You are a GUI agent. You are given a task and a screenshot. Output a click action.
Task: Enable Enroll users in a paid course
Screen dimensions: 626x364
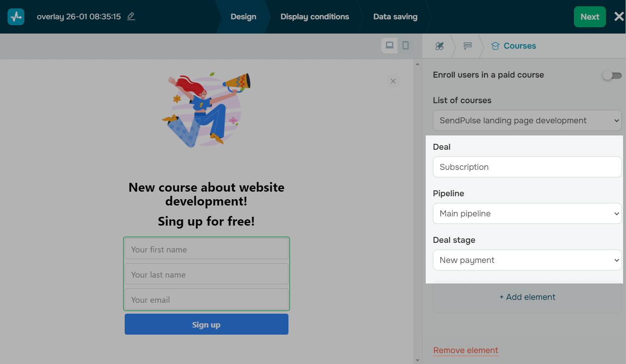pos(612,75)
